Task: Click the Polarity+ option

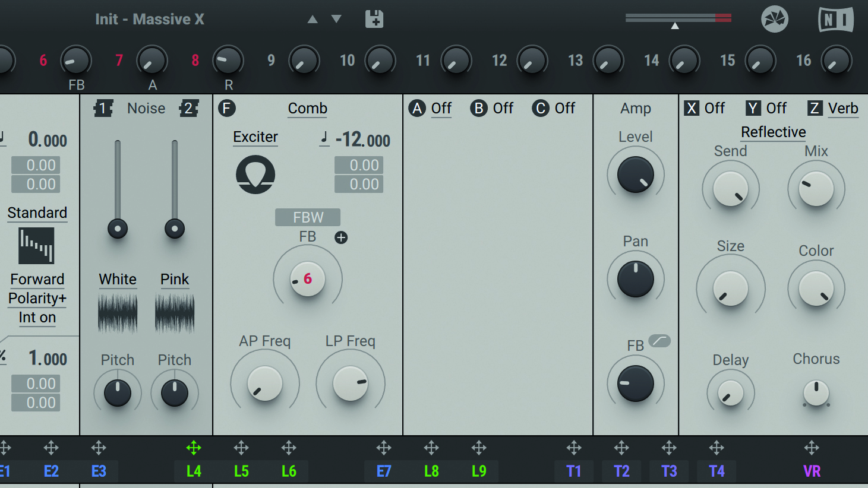Action: pyautogui.click(x=37, y=299)
